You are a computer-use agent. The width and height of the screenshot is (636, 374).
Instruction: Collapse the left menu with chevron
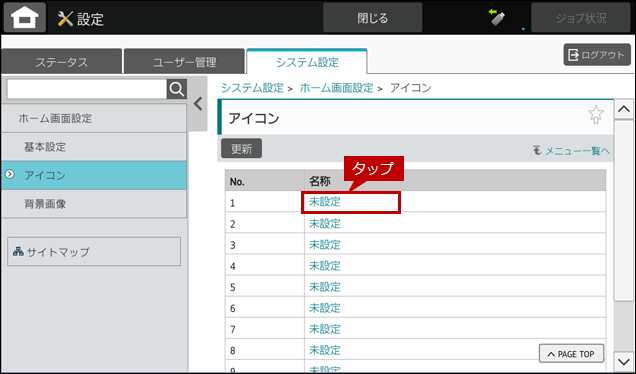point(198,104)
